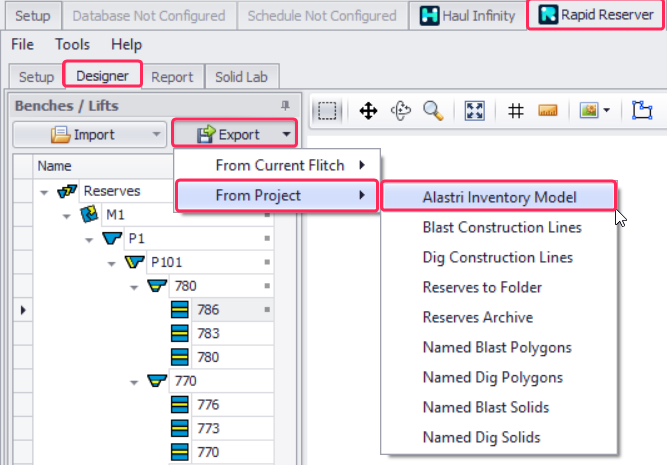Click the 783 flitch icon
667x465 pixels.
[x=180, y=334]
